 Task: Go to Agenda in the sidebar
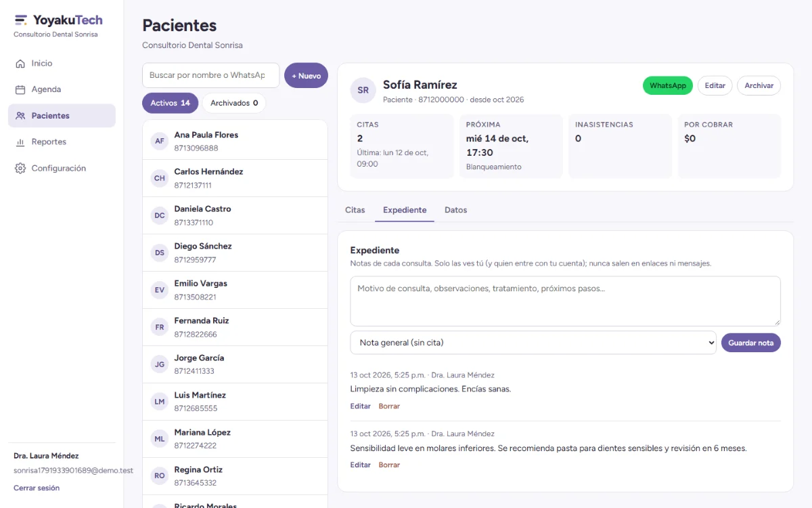pyautogui.click(x=62, y=89)
